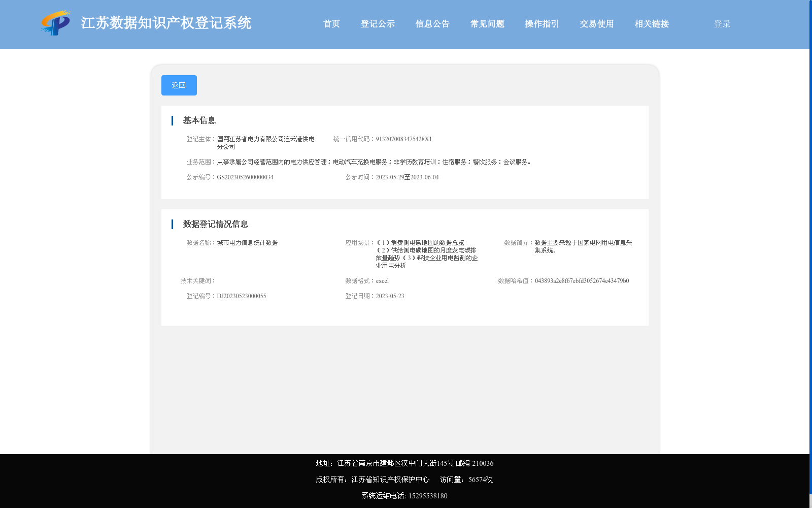Viewport: 812px width, 508px height.
Task: Click registration date 2023-05-23
Action: 390,296
